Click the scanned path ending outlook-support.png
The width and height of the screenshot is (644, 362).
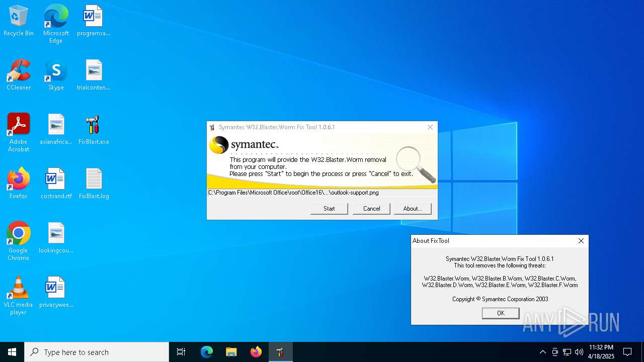click(x=293, y=193)
